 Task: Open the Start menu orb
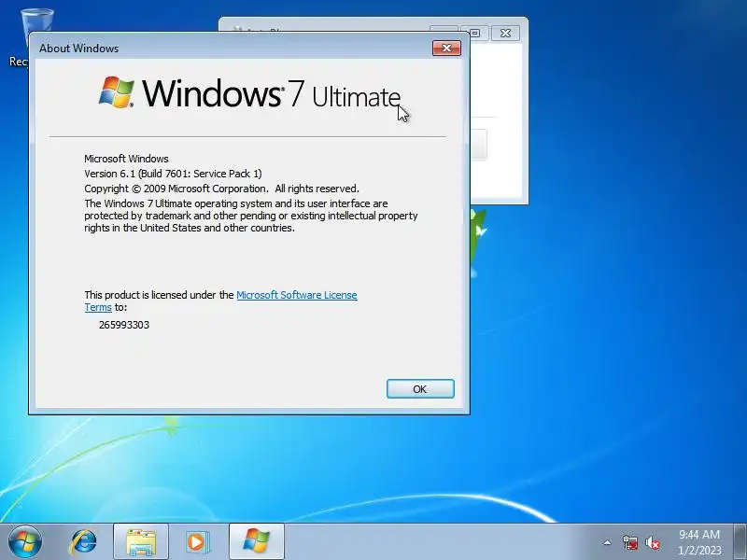pos(25,541)
